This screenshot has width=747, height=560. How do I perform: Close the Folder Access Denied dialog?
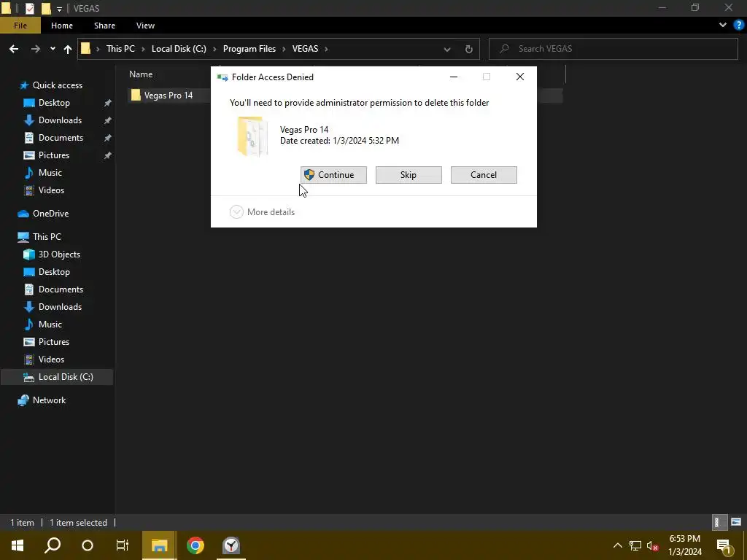click(x=519, y=77)
